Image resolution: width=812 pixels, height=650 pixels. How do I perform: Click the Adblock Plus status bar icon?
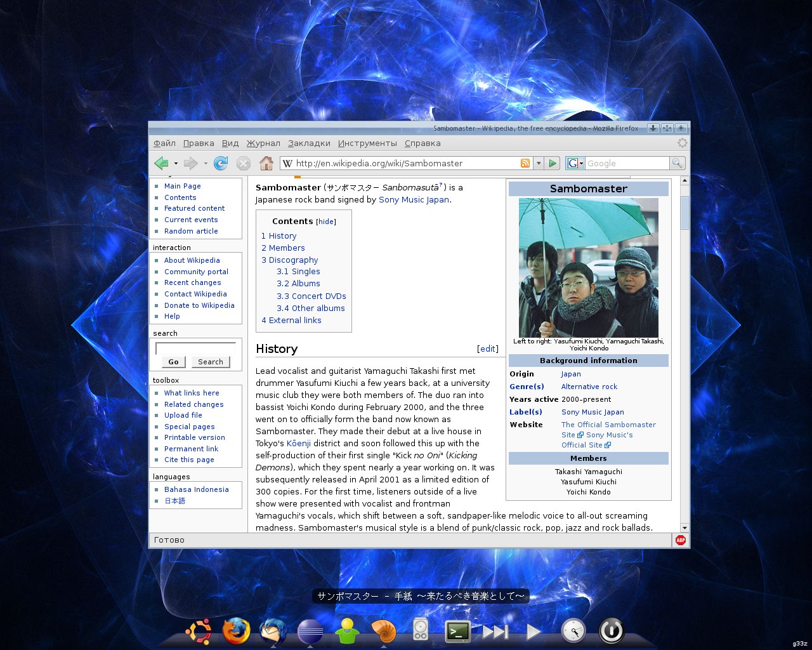(x=681, y=540)
